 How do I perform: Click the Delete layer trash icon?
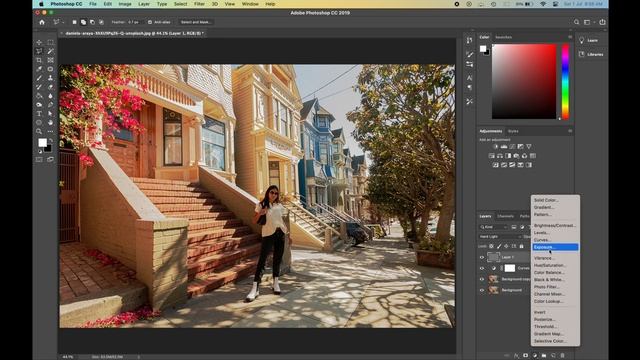[562, 356]
